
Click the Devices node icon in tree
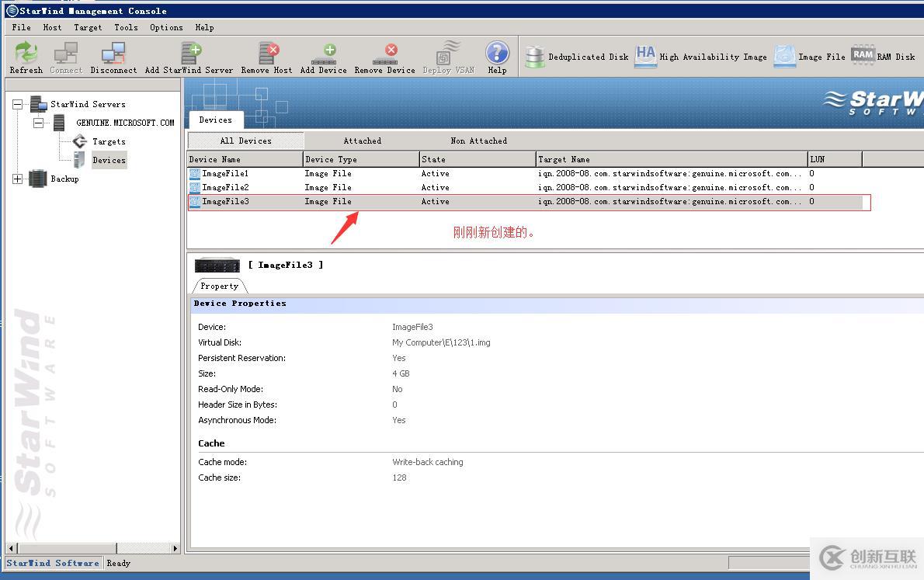79,160
